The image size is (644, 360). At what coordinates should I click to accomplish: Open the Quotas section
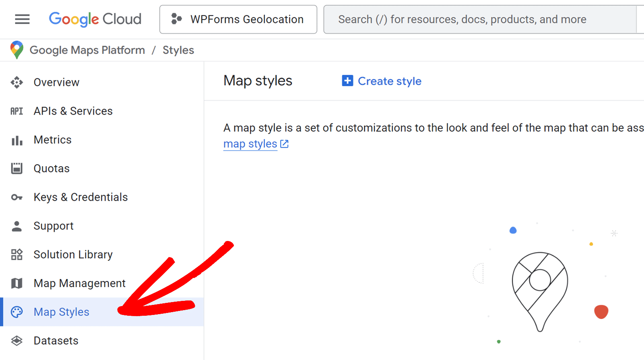click(x=102, y=169)
